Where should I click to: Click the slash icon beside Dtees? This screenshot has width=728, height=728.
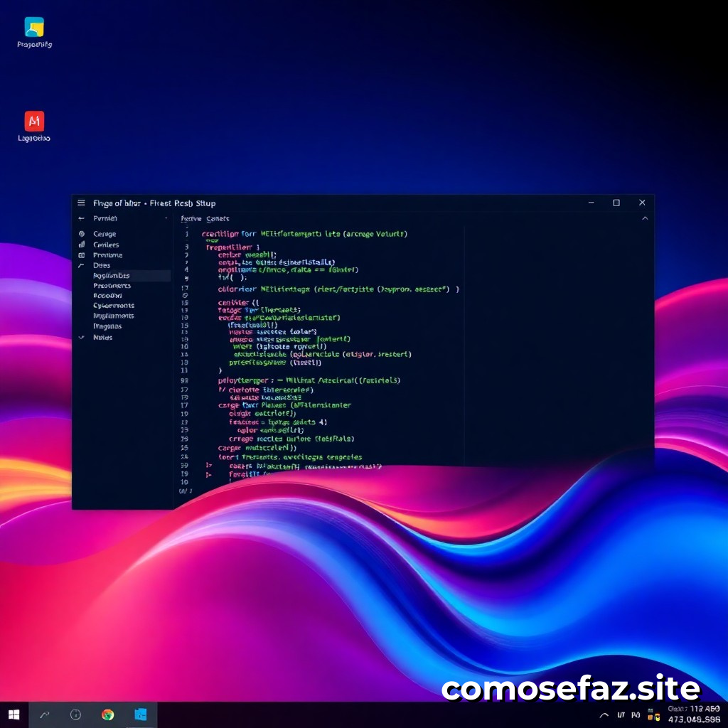point(82,265)
